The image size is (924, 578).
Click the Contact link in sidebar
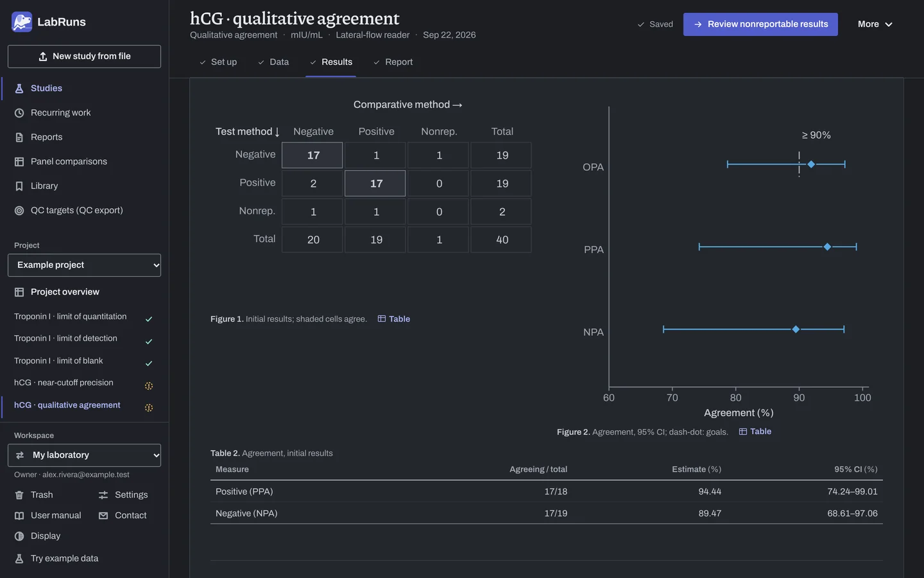click(x=130, y=515)
